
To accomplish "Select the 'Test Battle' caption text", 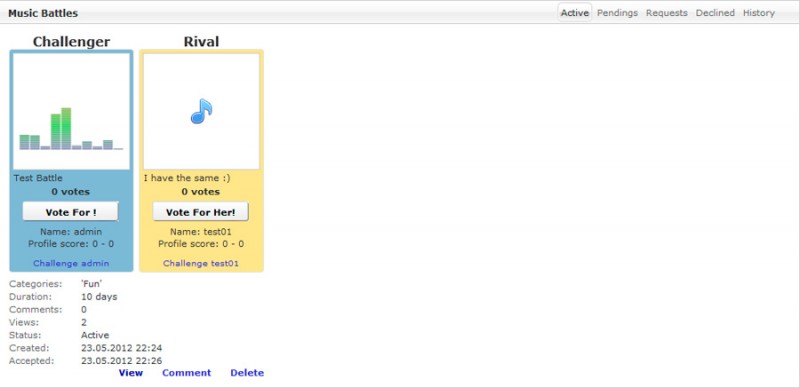I will point(38,178).
